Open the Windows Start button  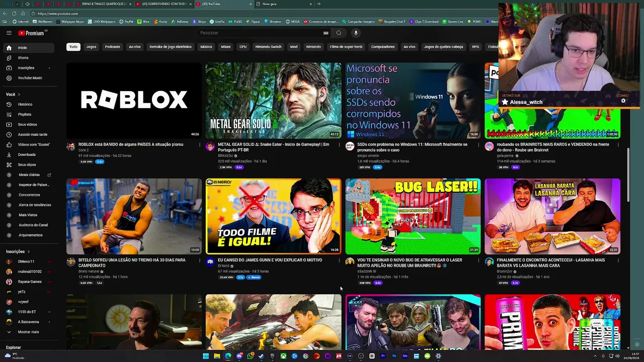pos(206,356)
